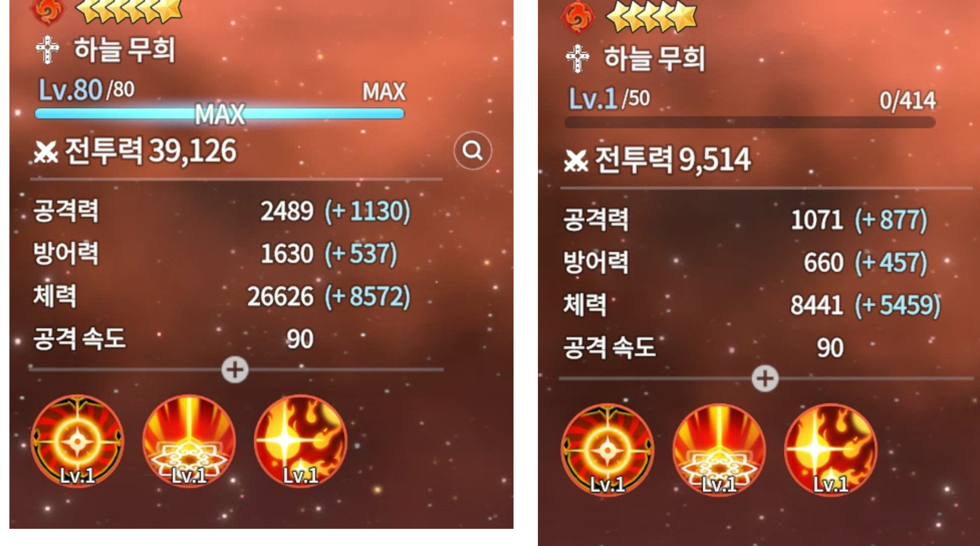
Task: Select first target skill icon in left panel
Action: [78, 441]
